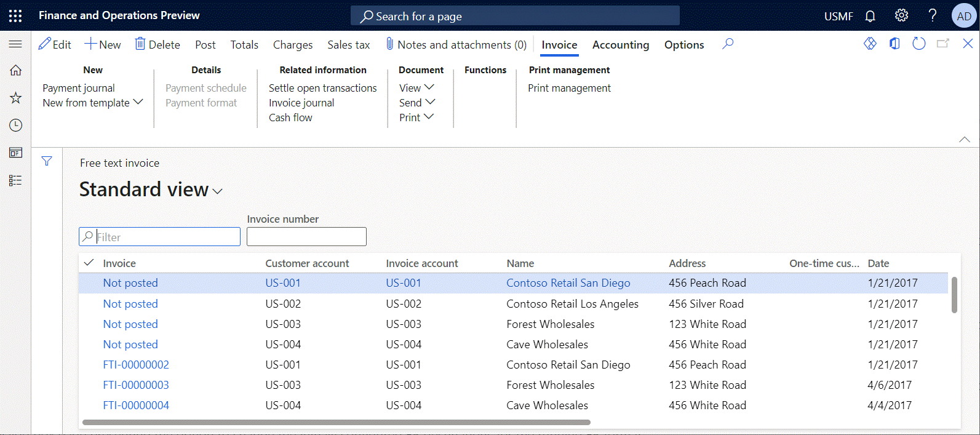The height and width of the screenshot is (435, 980).
Task: Open Payment journal link
Action: coord(79,88)
